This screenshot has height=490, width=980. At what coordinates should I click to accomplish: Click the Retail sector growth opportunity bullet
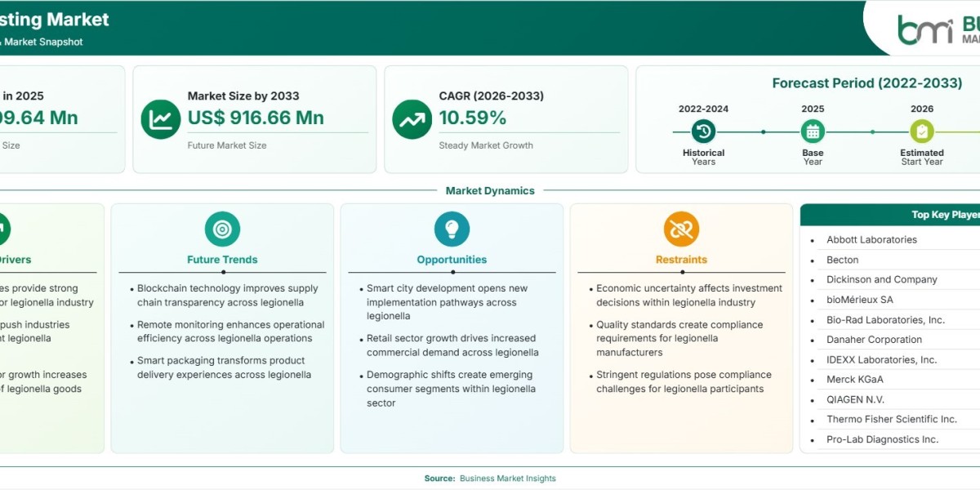(x=452, y=345)
